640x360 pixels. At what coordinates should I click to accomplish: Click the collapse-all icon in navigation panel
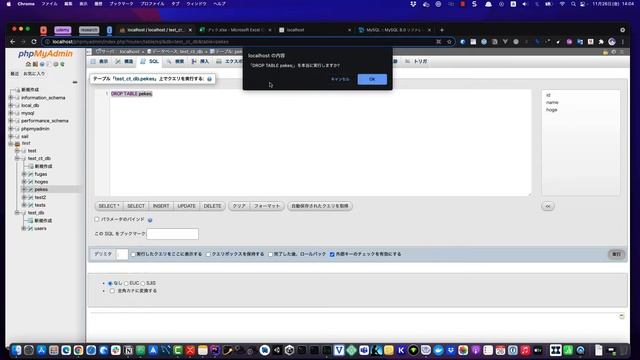click(x=75, y=82)
